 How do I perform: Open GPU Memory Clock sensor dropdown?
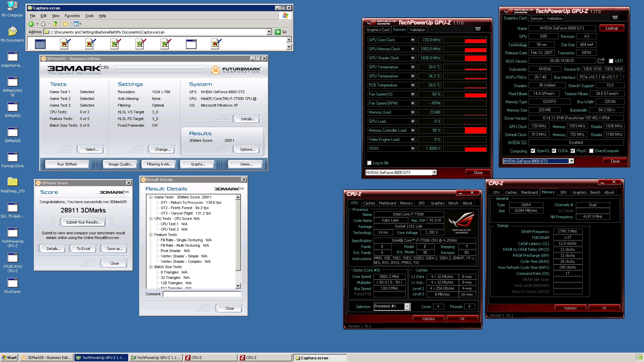pos(413,49)
